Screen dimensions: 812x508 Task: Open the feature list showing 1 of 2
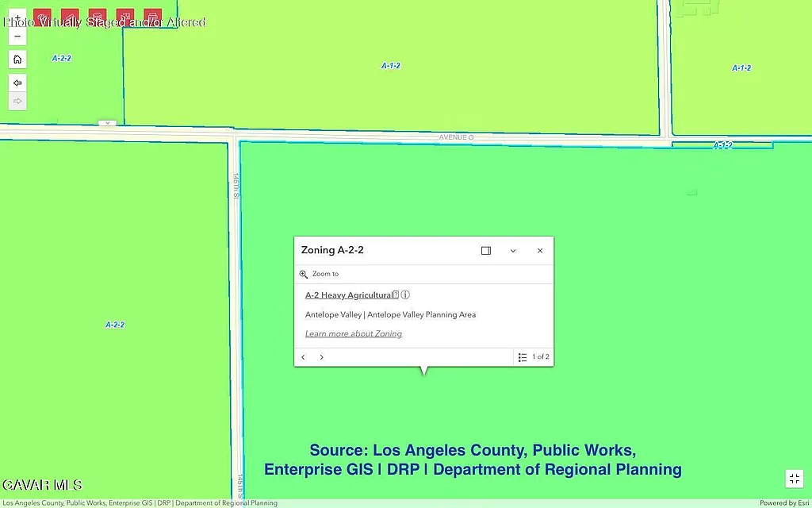[x=534, y=357]
